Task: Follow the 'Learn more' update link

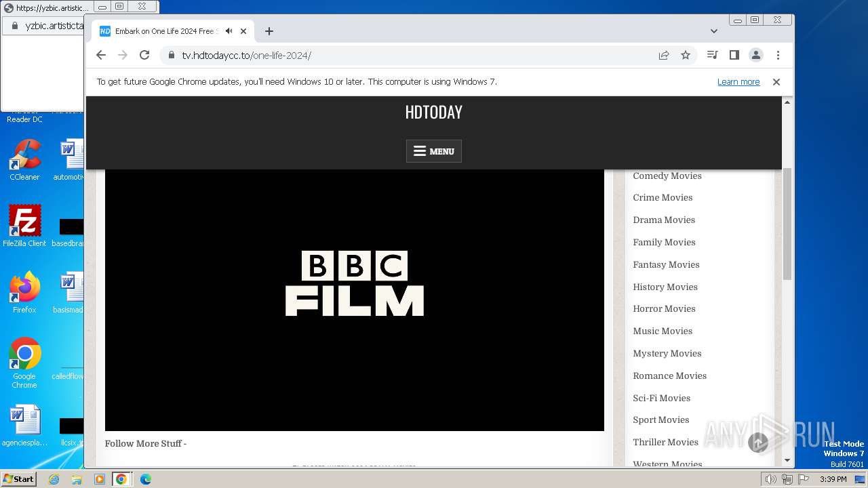Action: pos(738,82)
